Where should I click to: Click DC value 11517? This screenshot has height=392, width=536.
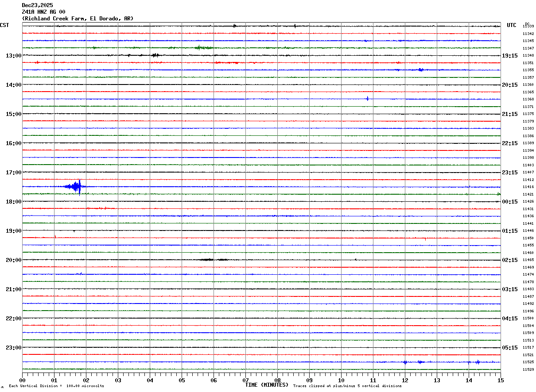pos(528,348)
